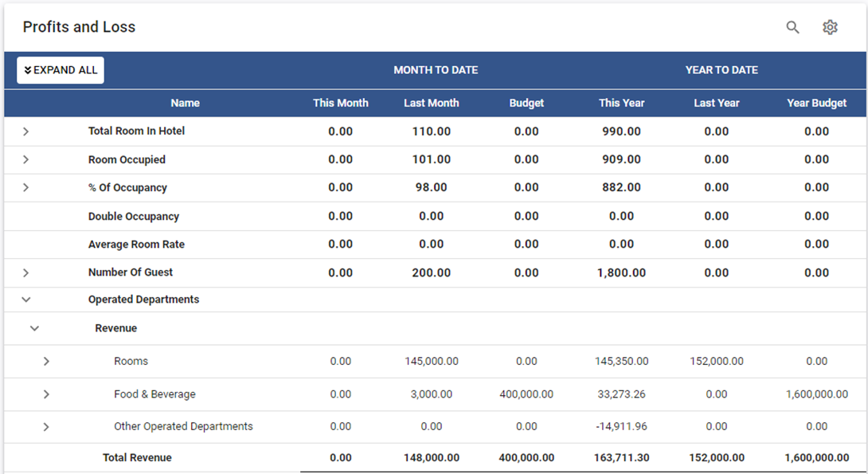Viewport: 868px width, 474px height.
Task: Click the Name column header
Action: [x=185, y=103]
